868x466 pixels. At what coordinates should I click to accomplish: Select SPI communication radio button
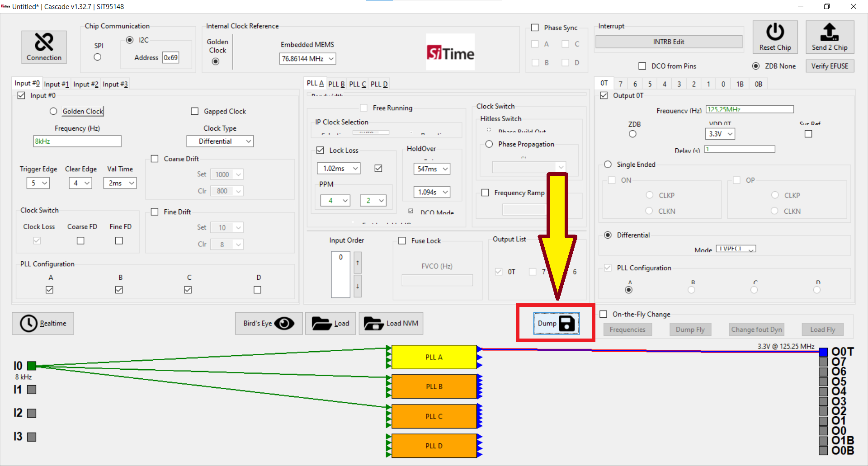pyautogui.click(x=98, y=57)
